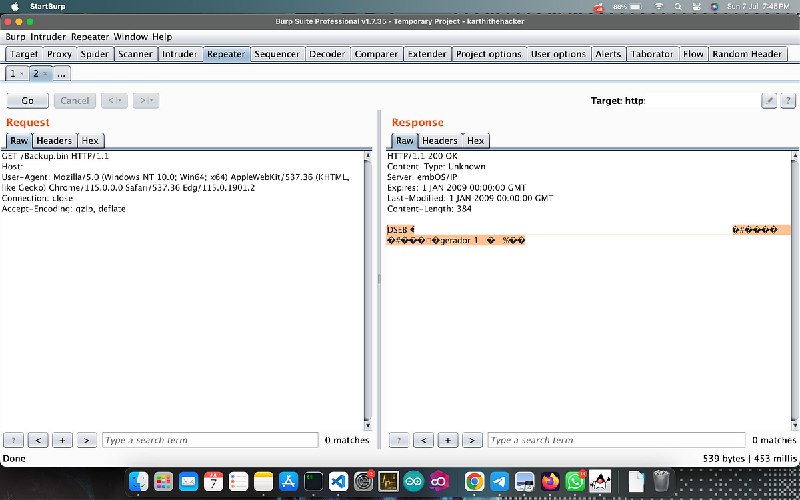The width and height of the screenshot is (800, 500).
Task: Open Mail from the dock
Action: click(x=188, y=481)
